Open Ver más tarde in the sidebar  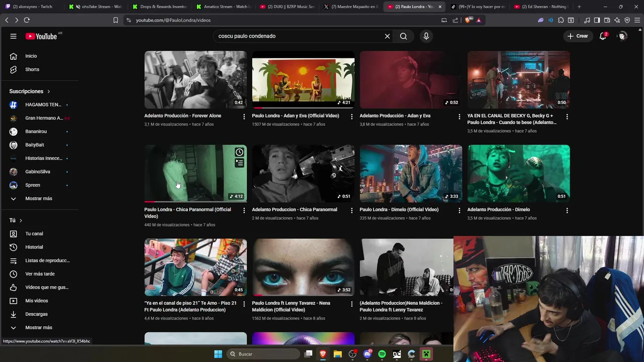pyautogui.click(x=39, y=274)
